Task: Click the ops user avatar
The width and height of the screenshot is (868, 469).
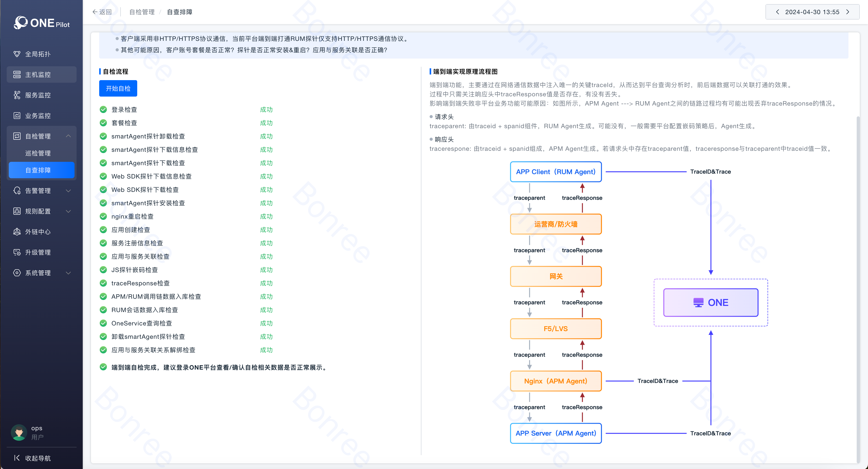Action: [x=19, y=432]
